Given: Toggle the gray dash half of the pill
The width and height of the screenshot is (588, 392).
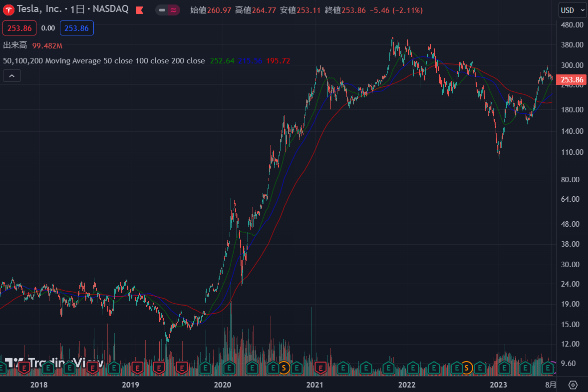Looking at the screenshot, I should 162,10.
